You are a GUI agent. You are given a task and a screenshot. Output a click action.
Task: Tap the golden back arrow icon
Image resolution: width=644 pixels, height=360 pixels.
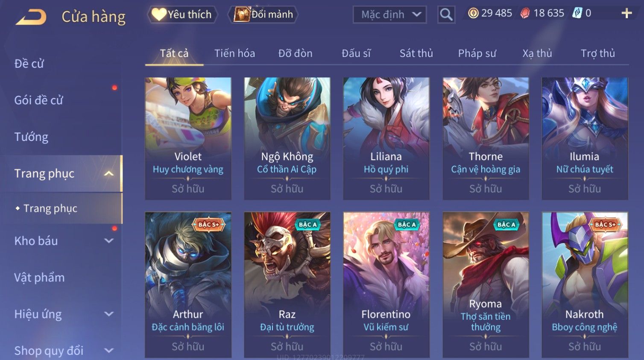(x=31, y=17)
